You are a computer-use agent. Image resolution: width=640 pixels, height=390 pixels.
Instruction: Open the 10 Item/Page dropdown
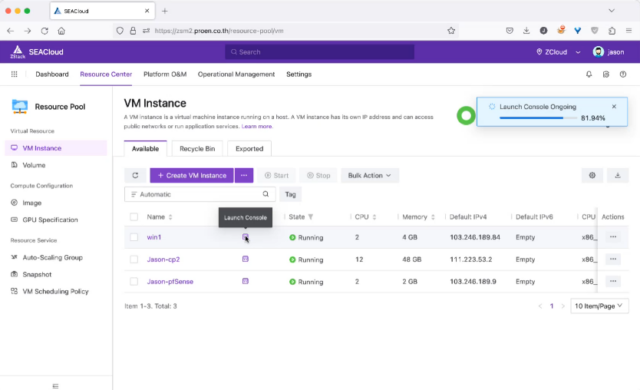pos(599,306)
